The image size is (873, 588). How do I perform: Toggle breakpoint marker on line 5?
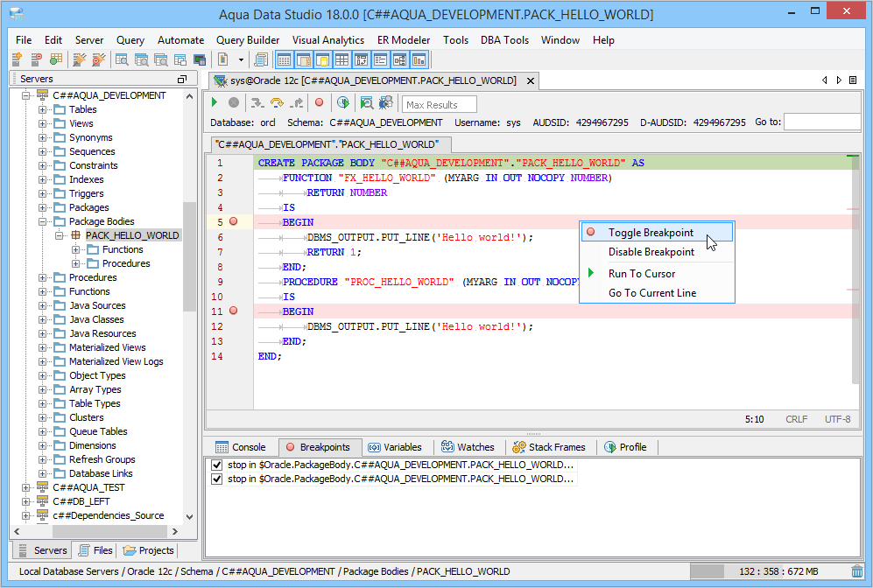coord(233,221)
